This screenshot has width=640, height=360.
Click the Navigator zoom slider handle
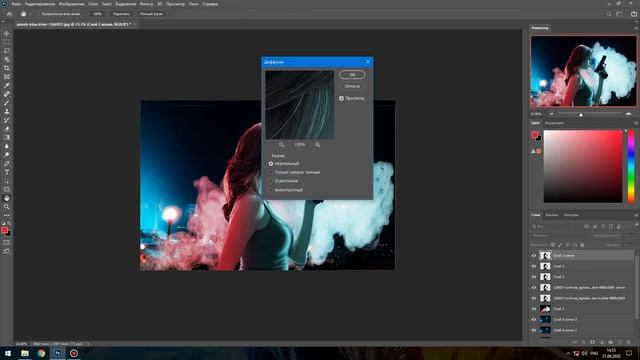(581, 115)
